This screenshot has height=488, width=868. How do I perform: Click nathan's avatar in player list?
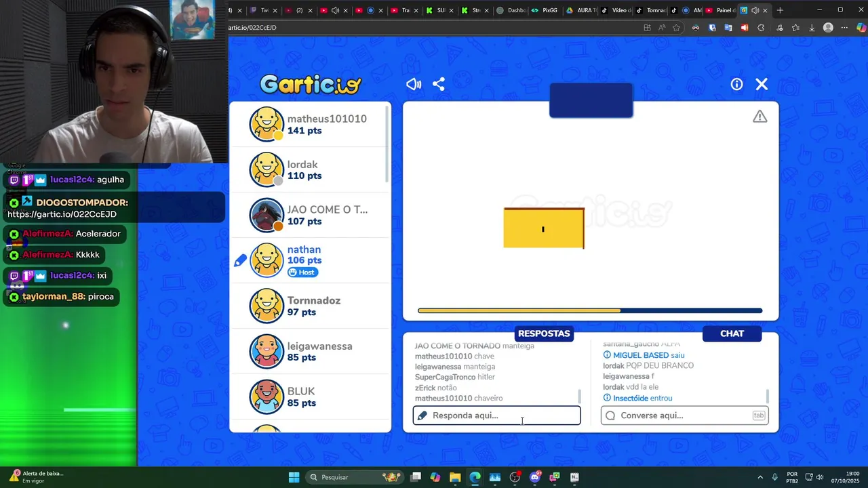click(266, 260)
